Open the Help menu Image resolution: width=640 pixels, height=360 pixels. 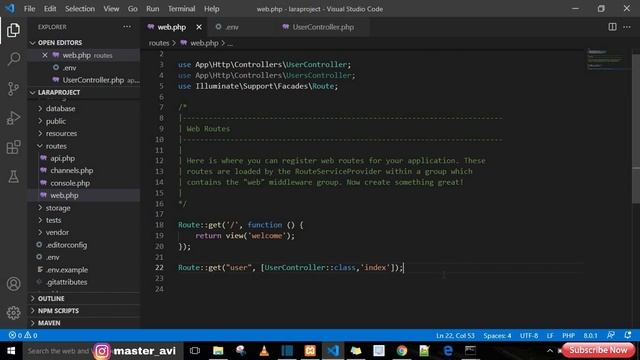coord(211,9)
